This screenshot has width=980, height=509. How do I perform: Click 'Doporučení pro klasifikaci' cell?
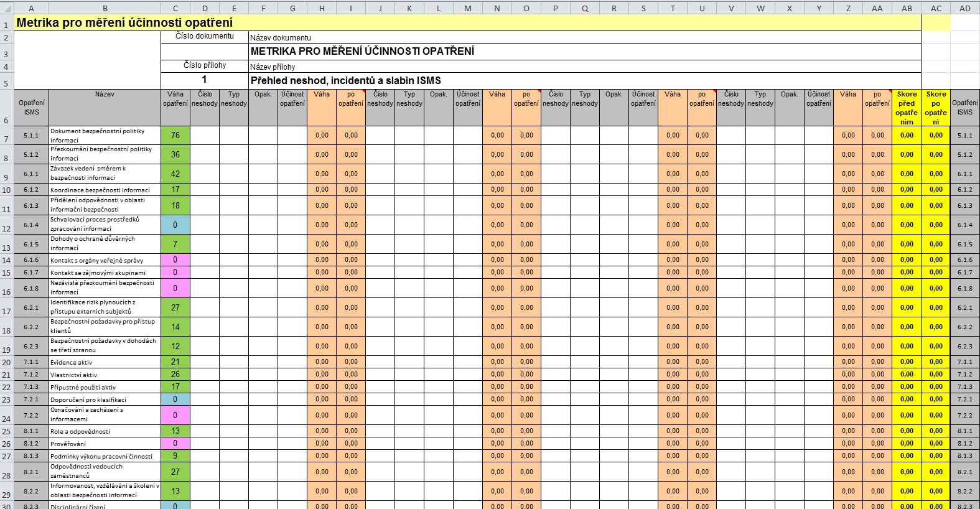pyautogui.click(x=105, y=399)
